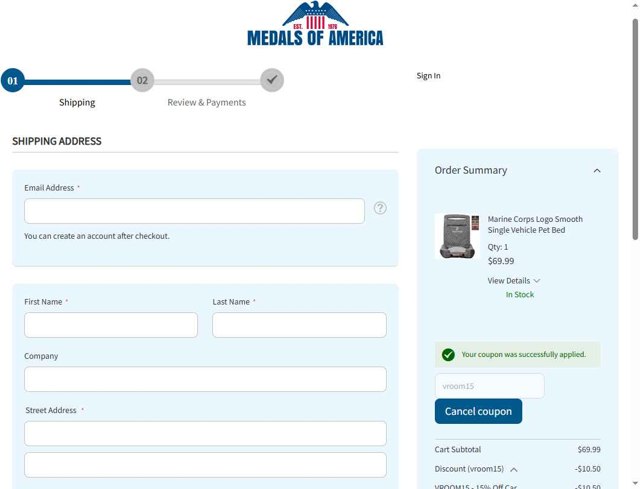The width and height of the screenshot is (640, 489).
Task: Click the Medals of America logo
Action: (315, 24)
